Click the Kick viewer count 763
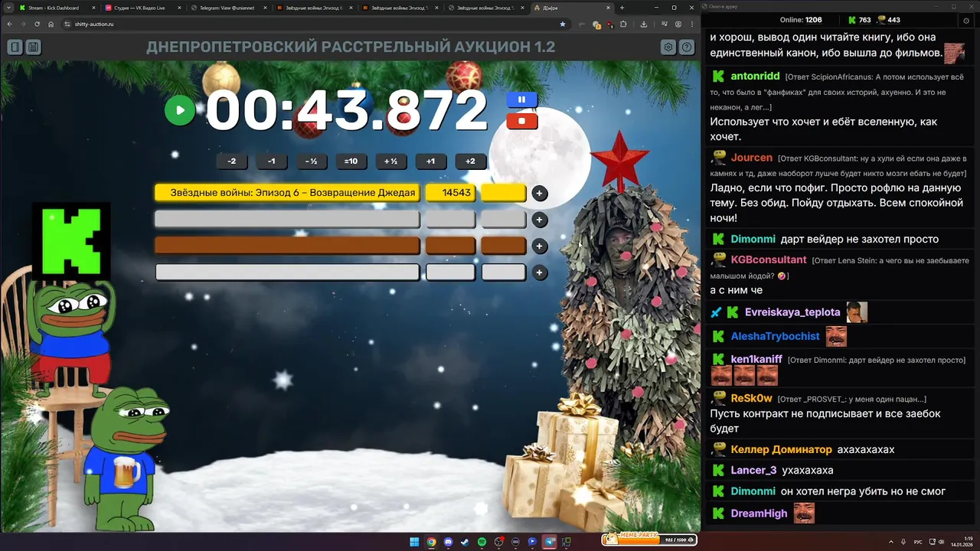 pos(860,21)
